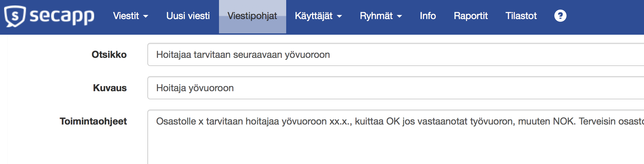The image size is (644, 164).
Task: Open the Ryhmät menu
Action: (376, 16)
